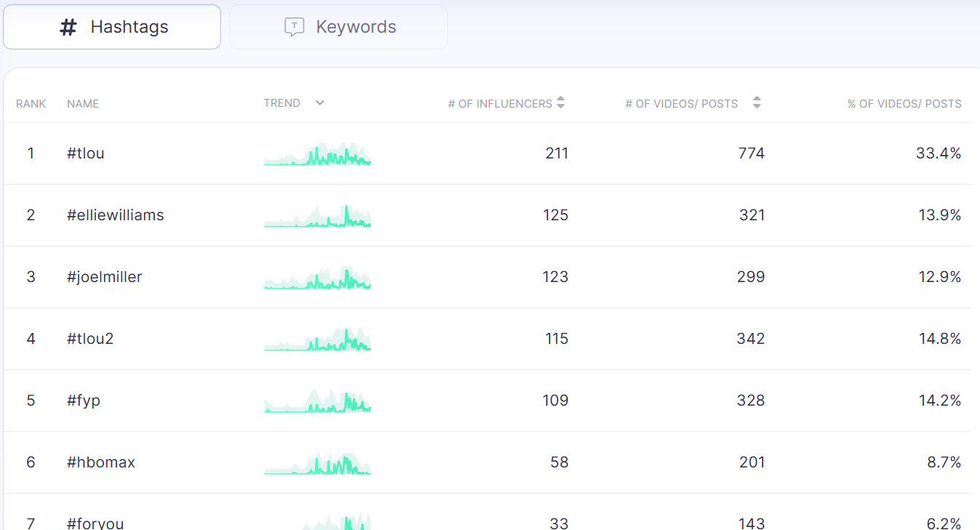Viewport: 980px width, 530px height.
Task: Open the #elliewilliams hashtag link
Action: click(x=116, y=215)
